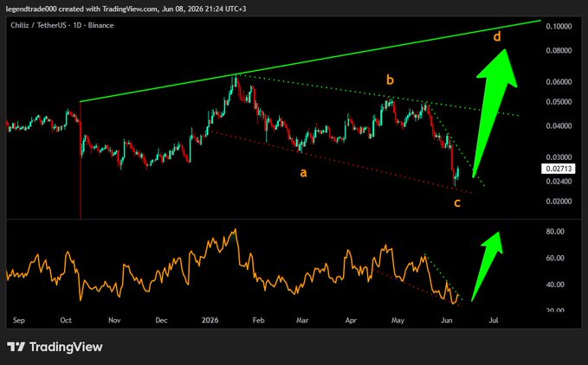The image size is (588, 365).
Task: Click the Oct label on time axis
Action: [x=66, y=320]
